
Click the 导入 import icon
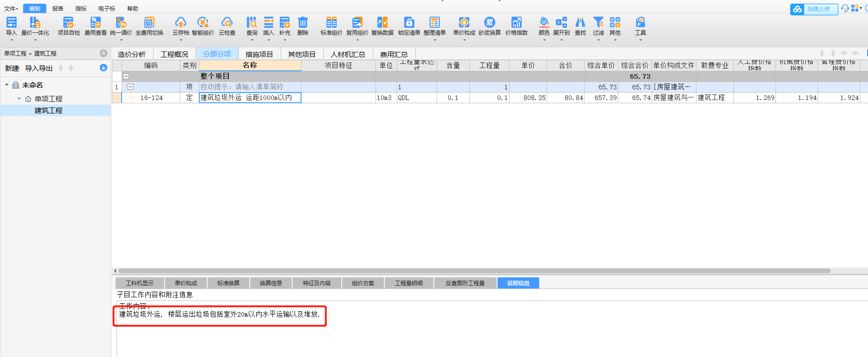pyautogui.click(x=11, y=22)
